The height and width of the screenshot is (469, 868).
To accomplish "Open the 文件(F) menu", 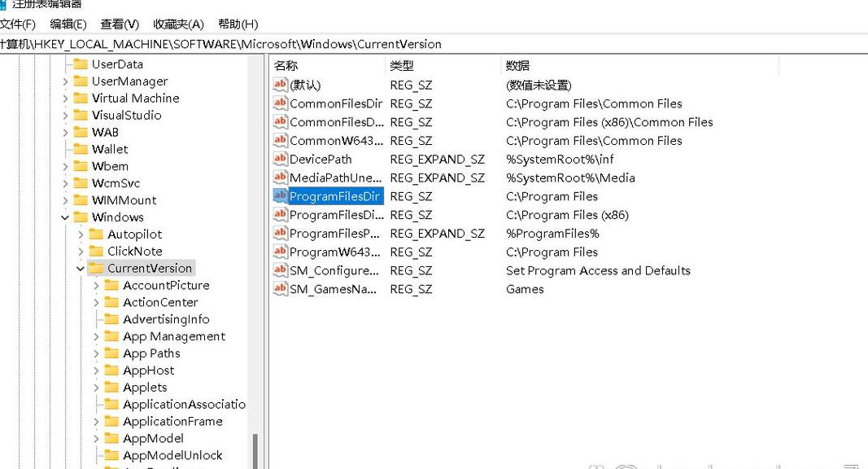I will tap(17, 24).
